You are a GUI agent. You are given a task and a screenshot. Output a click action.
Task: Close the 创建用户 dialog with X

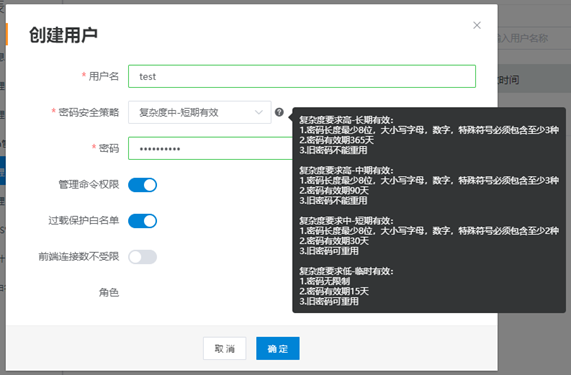pos(477,25)
